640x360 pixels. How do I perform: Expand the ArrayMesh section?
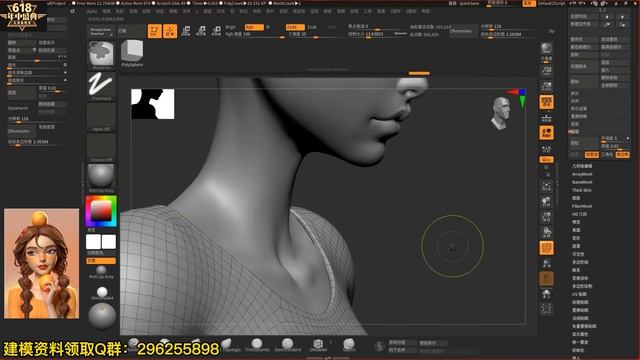pyautogui.click(x=582, y=174)
